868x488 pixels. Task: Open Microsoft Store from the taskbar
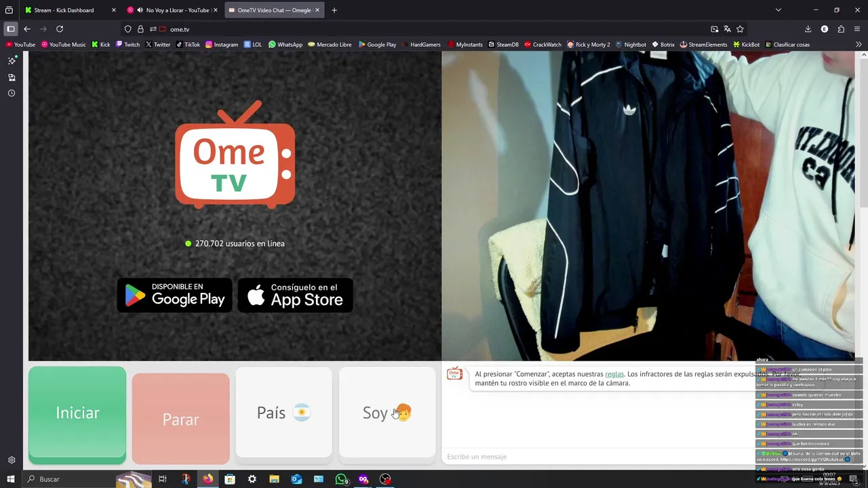point(230,479)
